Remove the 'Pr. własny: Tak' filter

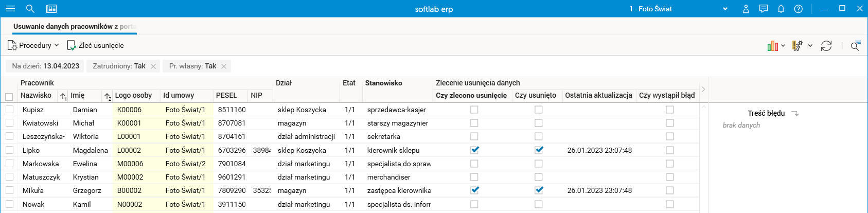(224, 66)
